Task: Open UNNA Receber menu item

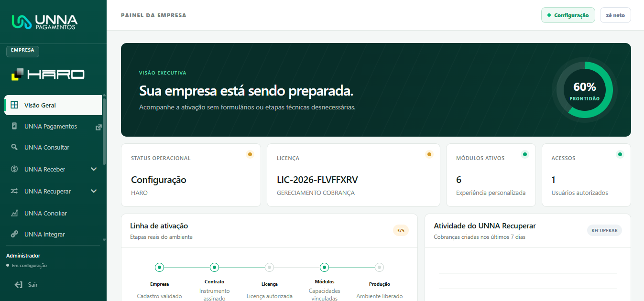Action: pos(53,169)
